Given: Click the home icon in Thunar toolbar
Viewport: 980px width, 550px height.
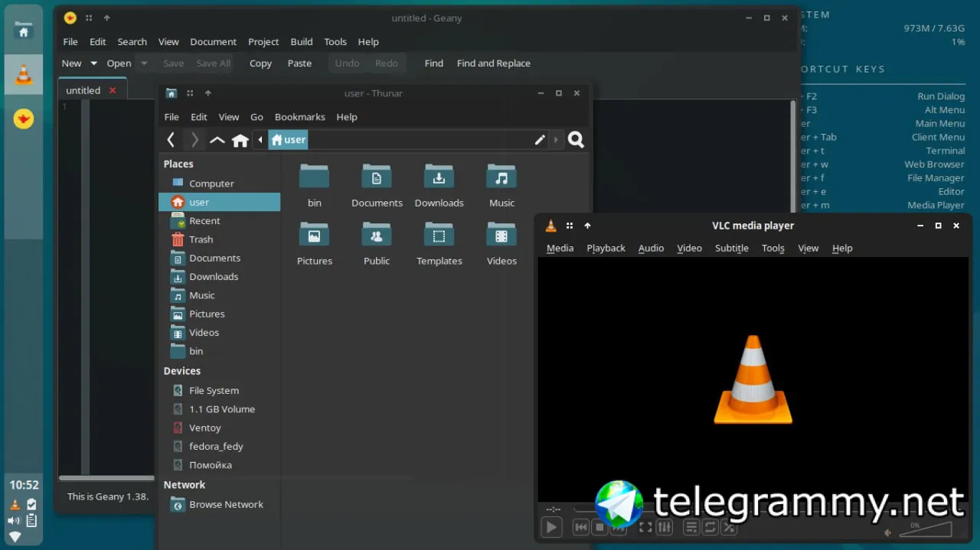Looking at the screenshot, I should point(240,140).
